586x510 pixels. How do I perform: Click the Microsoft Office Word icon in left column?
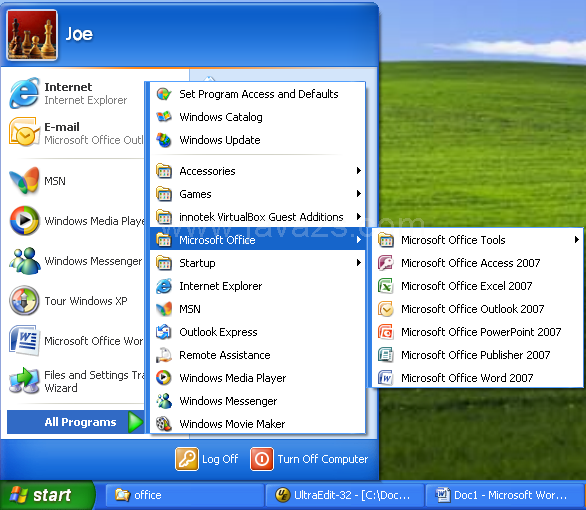(x=24, y=340)
